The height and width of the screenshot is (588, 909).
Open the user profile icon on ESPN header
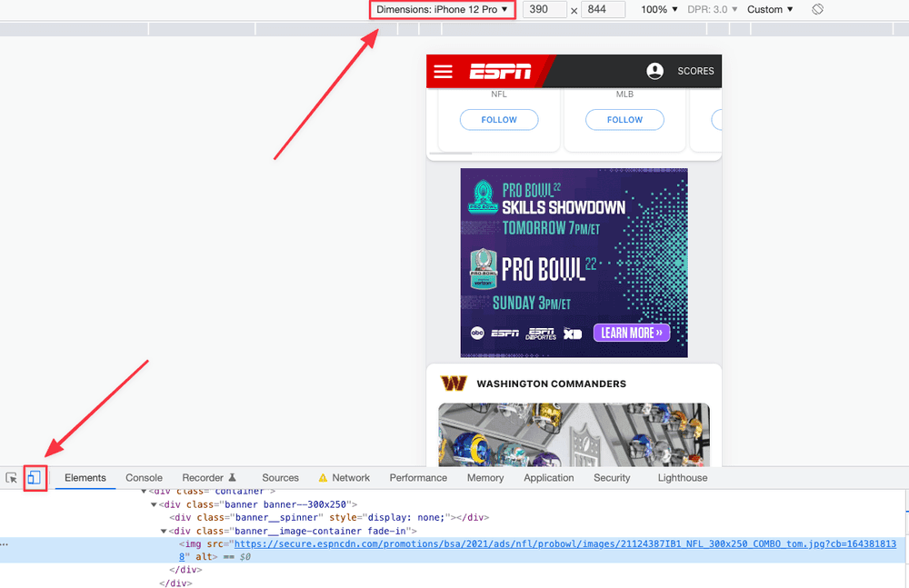pos(655,71)
